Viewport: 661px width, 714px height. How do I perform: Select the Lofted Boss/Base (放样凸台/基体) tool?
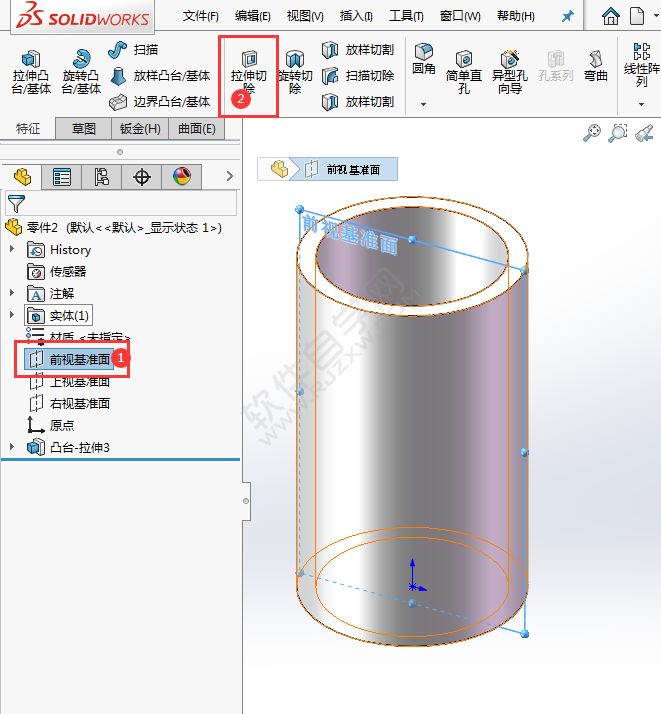pos(160,76)
